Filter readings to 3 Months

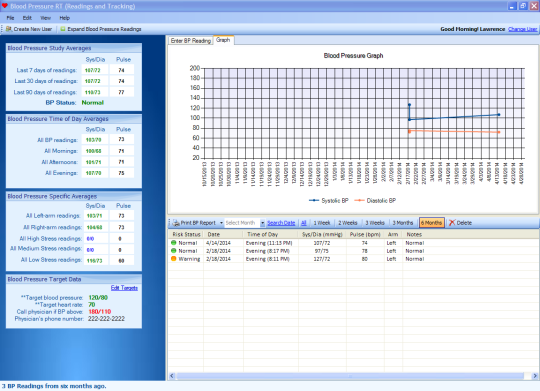pos(403,223)
